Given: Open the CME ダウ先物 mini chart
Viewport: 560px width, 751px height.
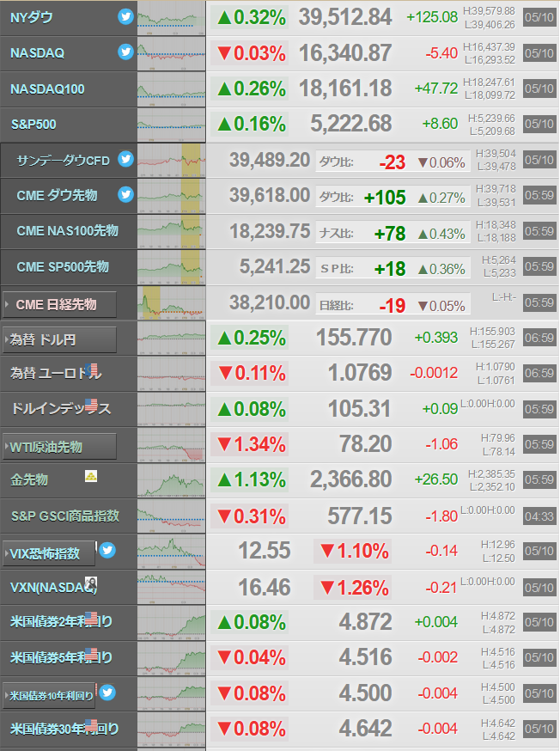Looking at the screenshot, I should click(172, 196).
